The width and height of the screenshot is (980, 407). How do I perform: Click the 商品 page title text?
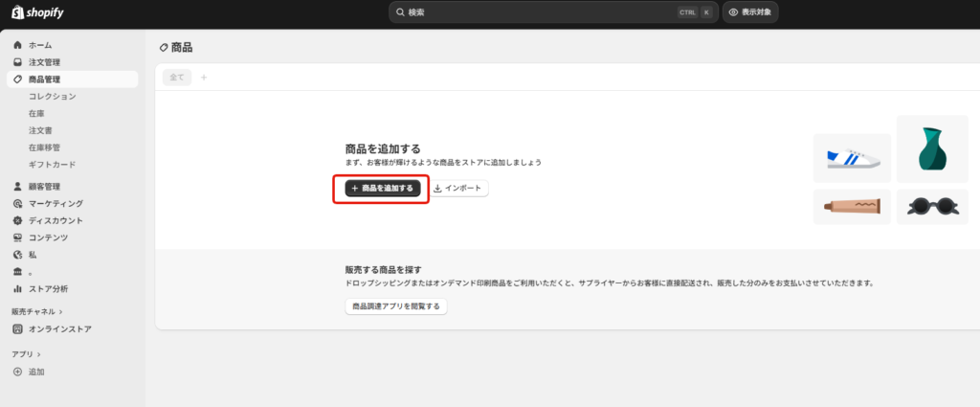[x=182, y=48]
